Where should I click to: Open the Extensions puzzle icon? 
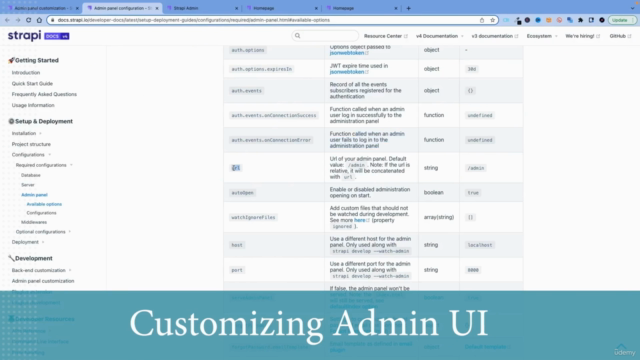[x=580, y=20]
